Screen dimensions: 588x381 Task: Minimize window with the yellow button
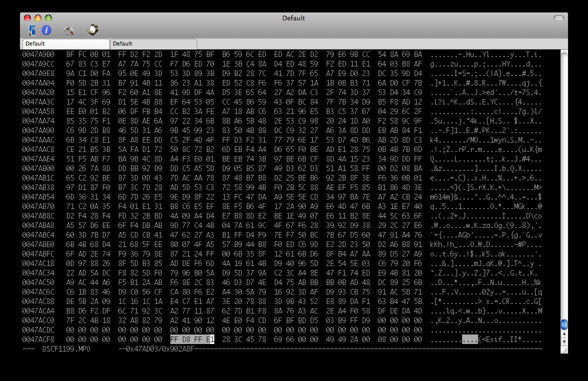click(38, 18)
